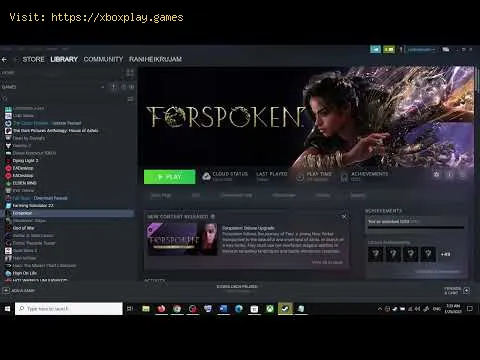480x360 pixels.
Task: Open the CLOUD STATUS cloud icon
Action: click(x=207, y=176)
